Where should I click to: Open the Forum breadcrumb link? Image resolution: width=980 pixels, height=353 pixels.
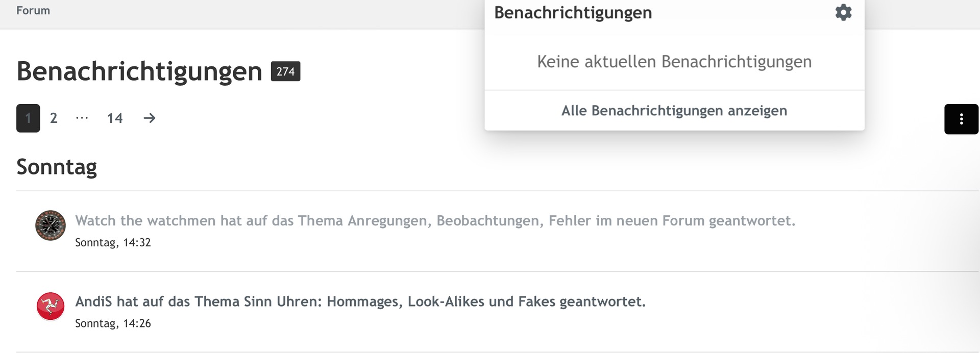coord(33,11)
